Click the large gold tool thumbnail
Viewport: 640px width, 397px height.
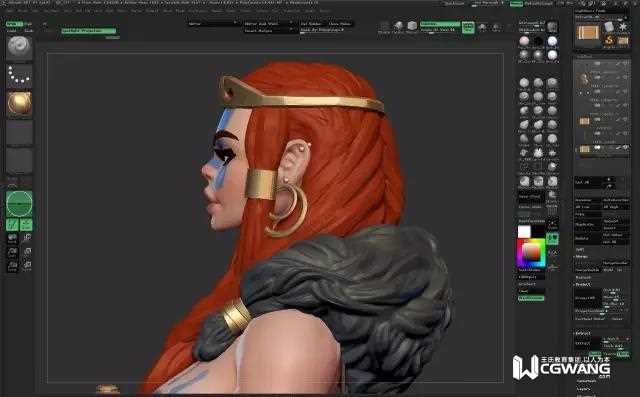[x=587, y=33]
